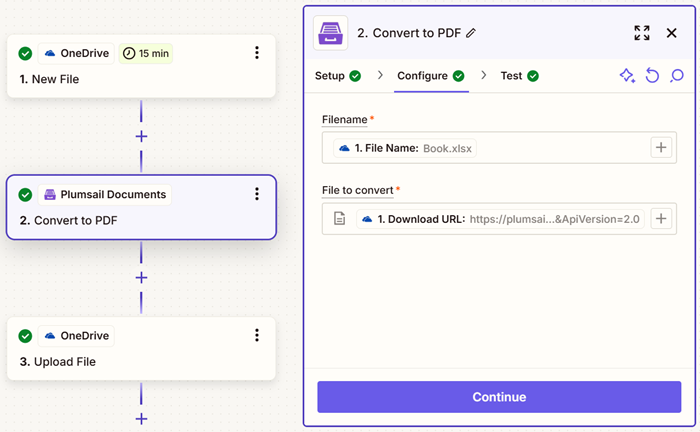The height and width of the screenshot is (432, 700).
Task: Switch to the Setup tab
Action: tap(338, 76)
